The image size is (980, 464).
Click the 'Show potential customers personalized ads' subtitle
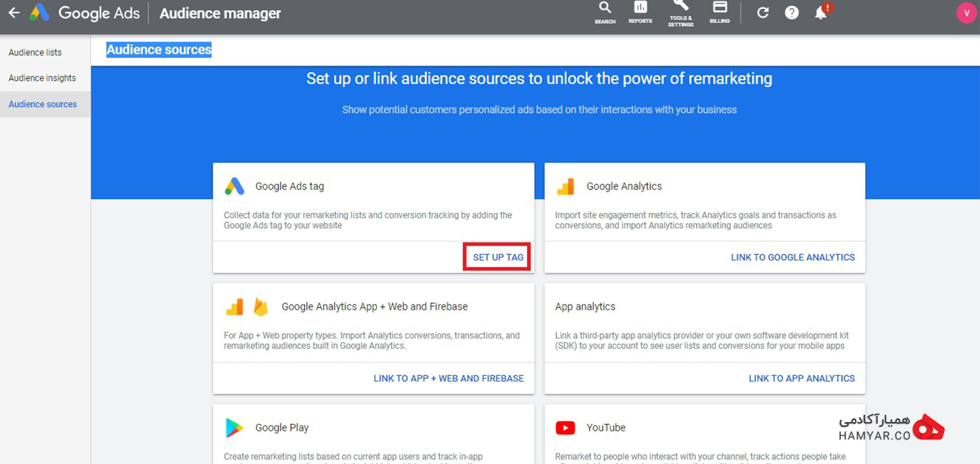[x=539, y=110]
